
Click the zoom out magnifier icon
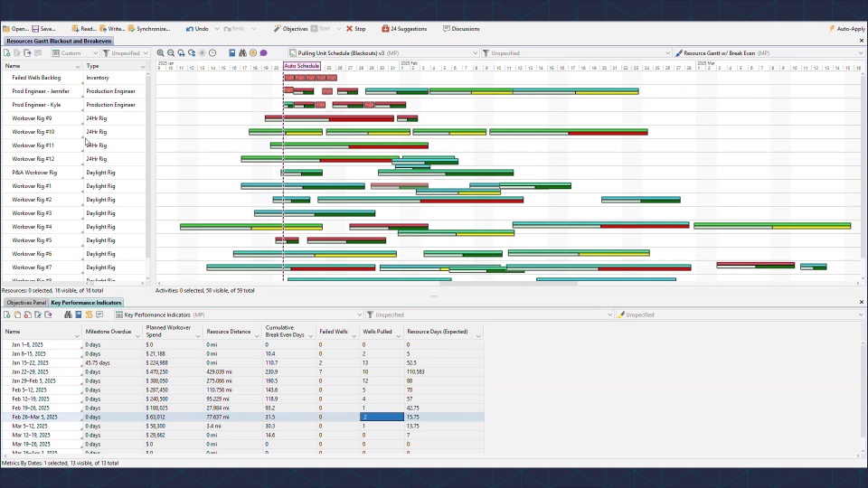171,53
